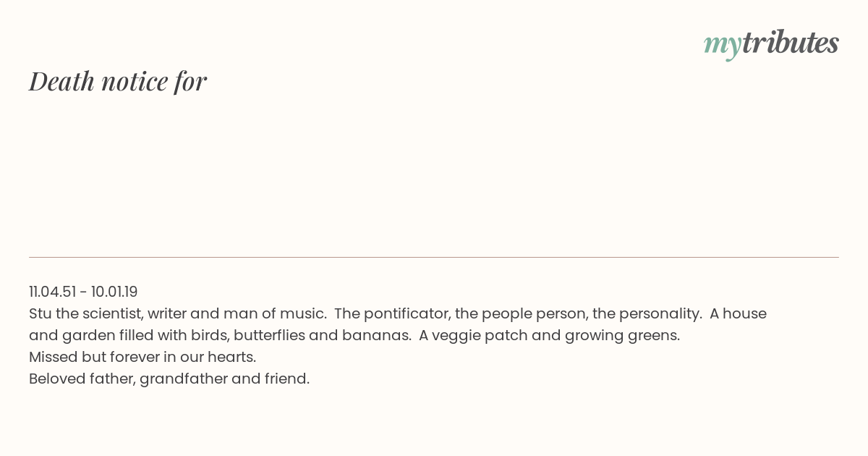The width and height of the screenshot is (868, 456).
Task: Click the birth date 11.04.51
Action: pos(53,292)
